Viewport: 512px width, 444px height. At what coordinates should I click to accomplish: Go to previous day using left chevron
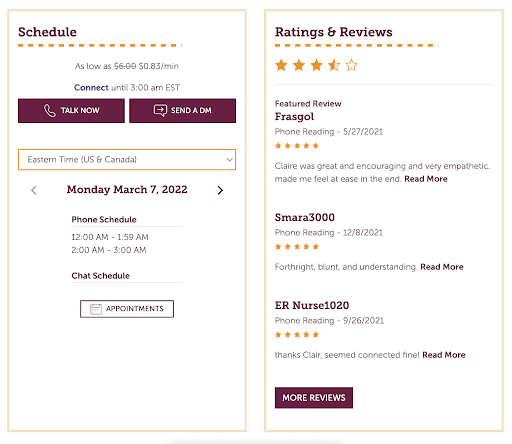pos(34,190)
